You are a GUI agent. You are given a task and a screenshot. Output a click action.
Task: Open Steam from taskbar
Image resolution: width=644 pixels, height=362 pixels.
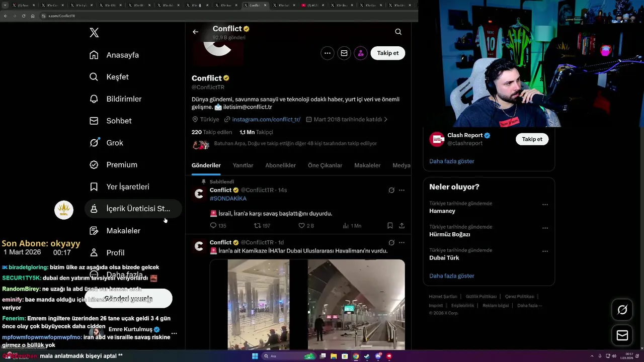pos(367,356)
